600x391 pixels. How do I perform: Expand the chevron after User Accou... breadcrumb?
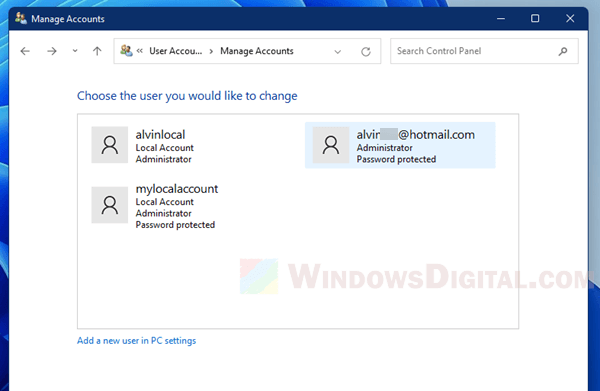click(211, 51)
